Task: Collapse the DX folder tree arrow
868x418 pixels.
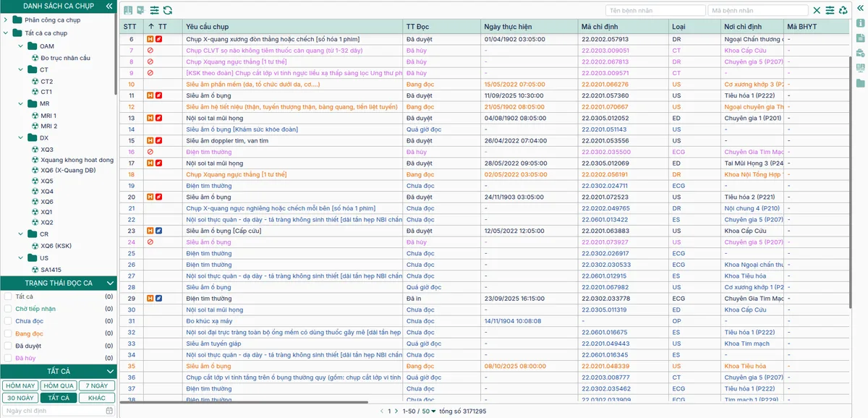Action: (22, 137)
